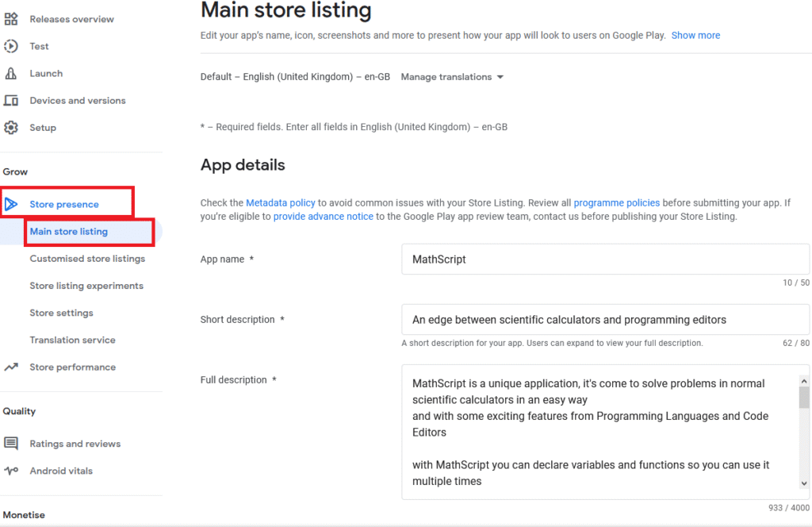Image resolution: width=812 pixels, height=527 pixels.
Task: Click the Setup gear icon
Action: tap(11, 128)
